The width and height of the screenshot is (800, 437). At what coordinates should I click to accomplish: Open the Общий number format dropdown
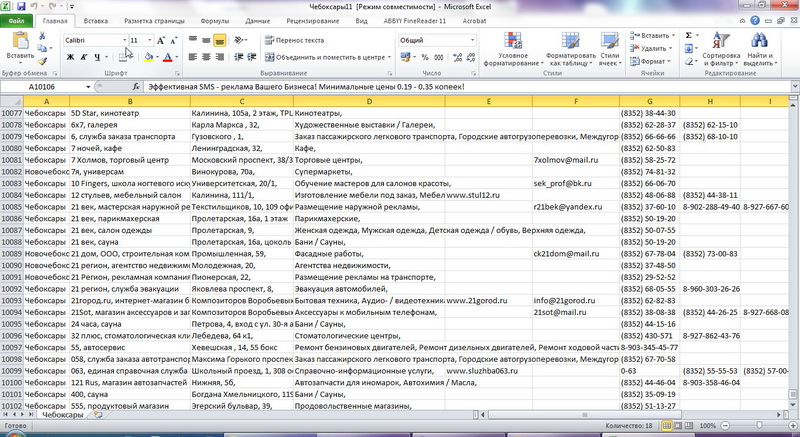click(472, 40)
